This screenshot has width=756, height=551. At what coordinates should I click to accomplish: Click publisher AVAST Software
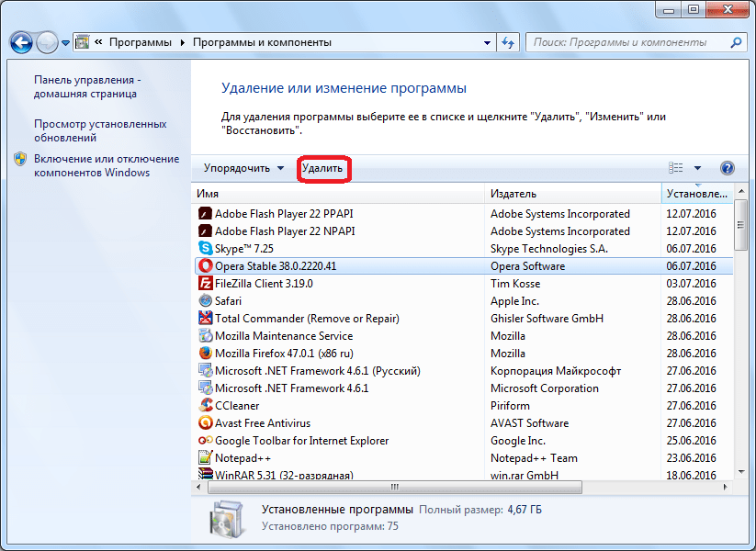529,422
